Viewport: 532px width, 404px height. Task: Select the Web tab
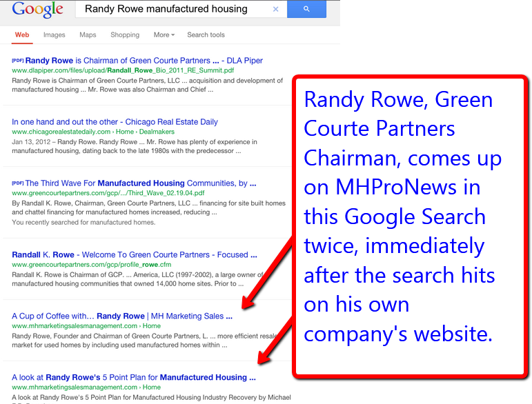pos(22,34)
